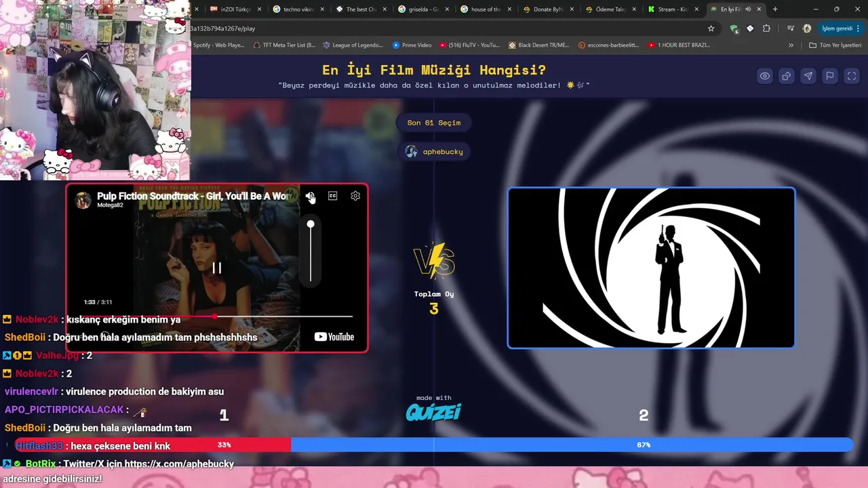The height and width of the screenshot is (488, 868).
Task: Seek on the video progress bar
Action: tap(217, 317)
